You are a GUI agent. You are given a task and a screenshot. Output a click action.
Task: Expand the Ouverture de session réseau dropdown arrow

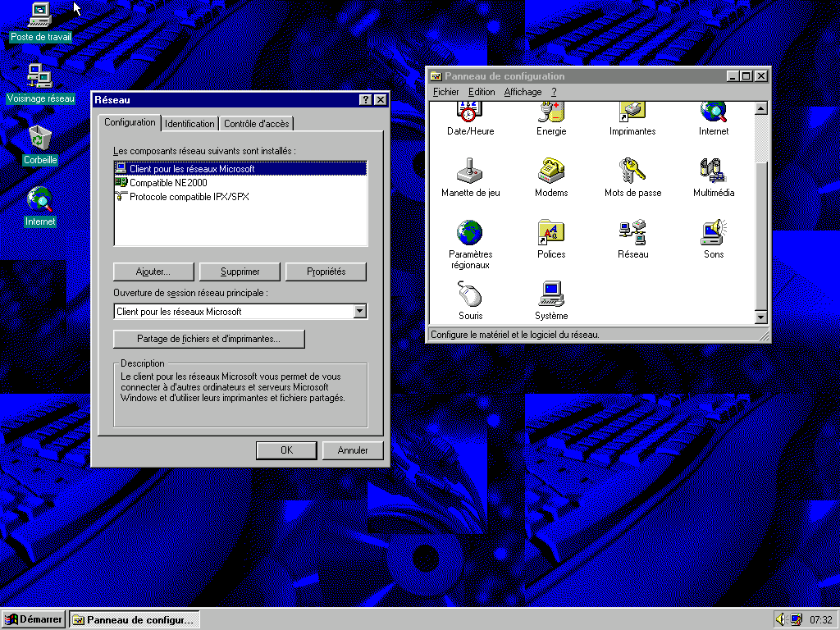(x=360, y=311)
